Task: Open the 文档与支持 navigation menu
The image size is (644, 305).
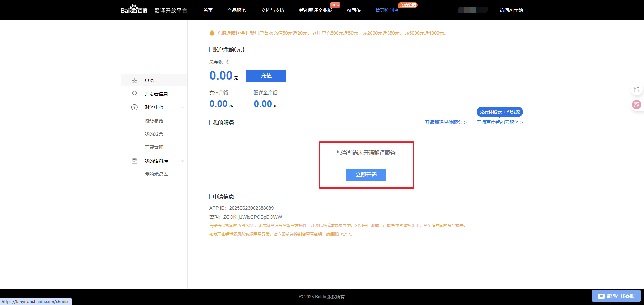Action: [x=272, y=10]
